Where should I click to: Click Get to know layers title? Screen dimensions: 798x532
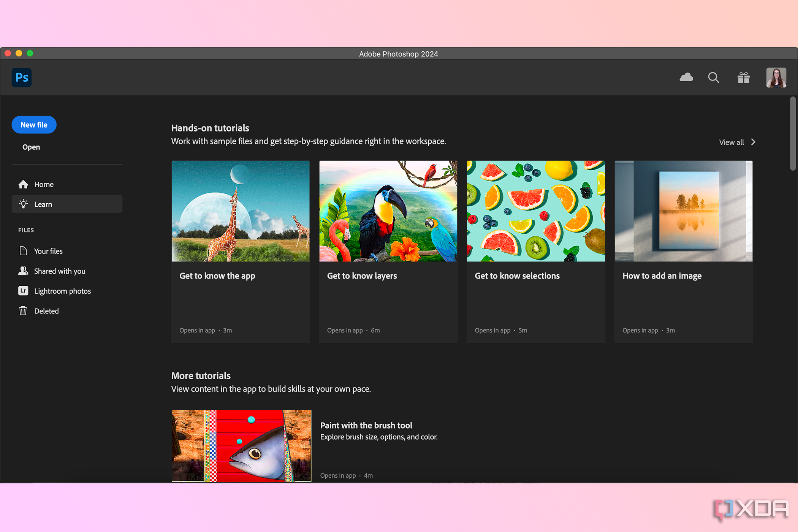[362, 276]
